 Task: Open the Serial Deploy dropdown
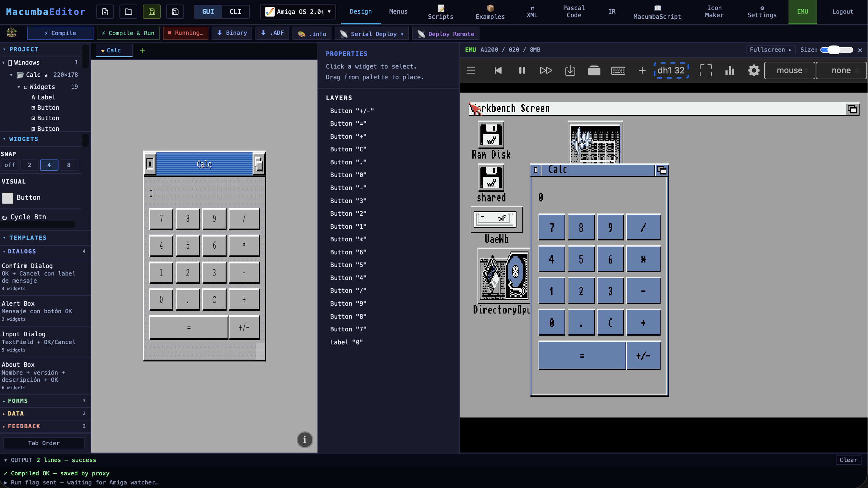372,34
